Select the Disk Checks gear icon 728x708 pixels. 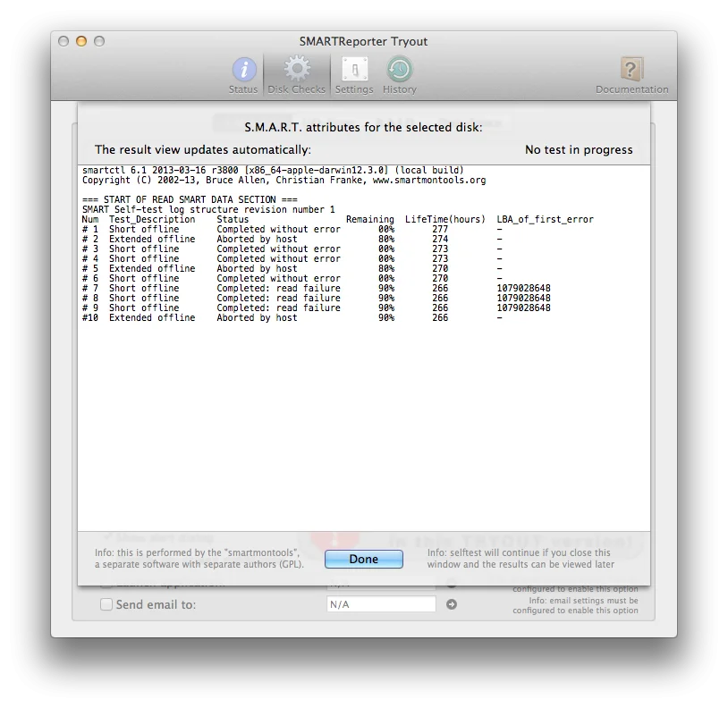point(297,69)
